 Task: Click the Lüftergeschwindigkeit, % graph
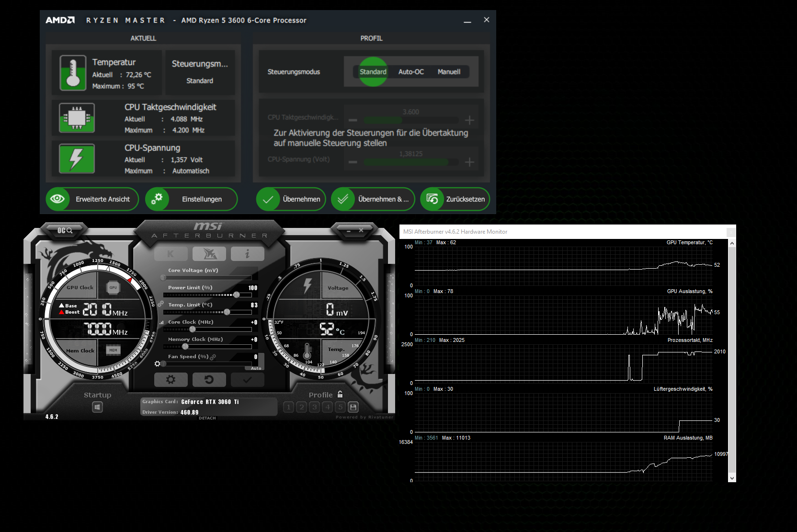pyautogui.click(x=563, y=413)
